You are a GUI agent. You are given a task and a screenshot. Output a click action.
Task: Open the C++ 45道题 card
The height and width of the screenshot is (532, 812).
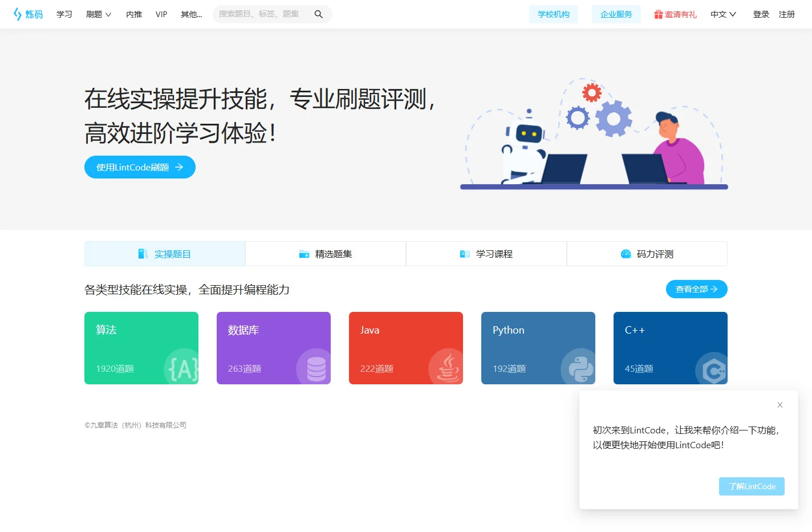(671, 348)
